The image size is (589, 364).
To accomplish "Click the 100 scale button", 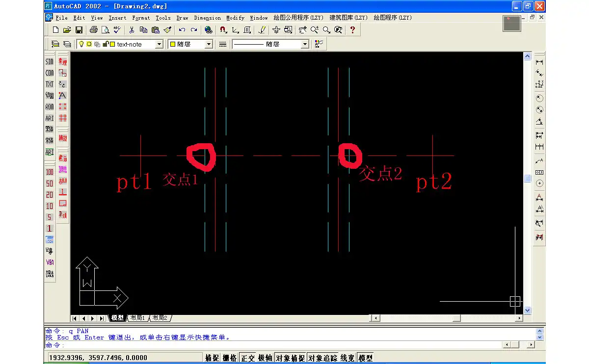I will pyautogui.click(x=50, y=172).
